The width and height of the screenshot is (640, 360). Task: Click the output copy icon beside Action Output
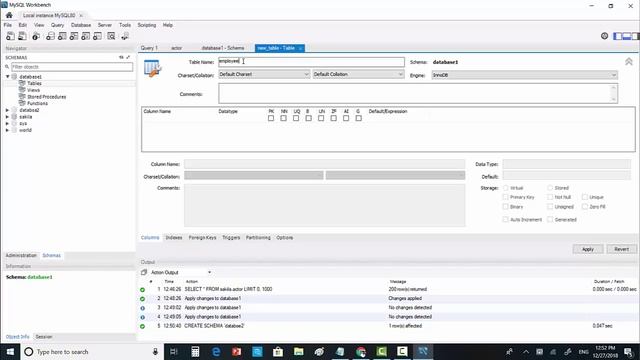pyautogui.click(x=144, y=272)
